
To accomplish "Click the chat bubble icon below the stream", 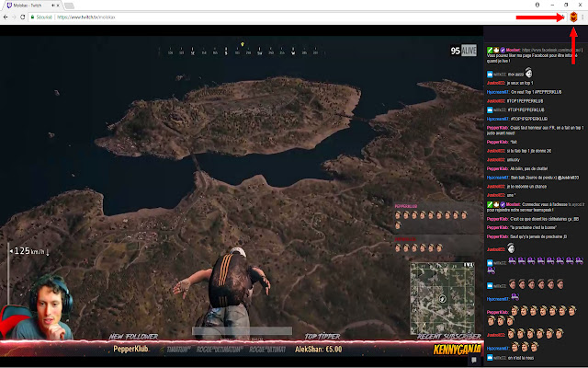I will tap(474, 360).
